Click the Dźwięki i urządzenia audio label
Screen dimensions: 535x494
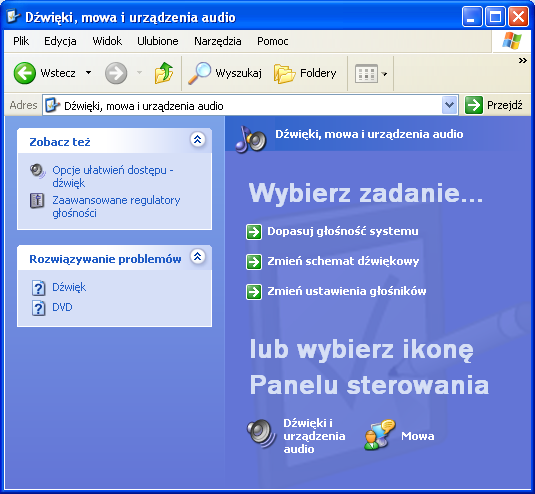pos(314,436)
